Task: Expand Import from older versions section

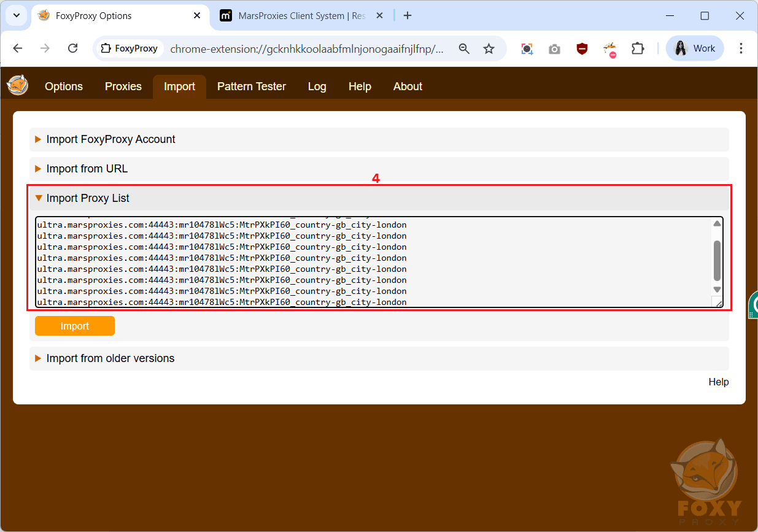Action: pos(110,358)
